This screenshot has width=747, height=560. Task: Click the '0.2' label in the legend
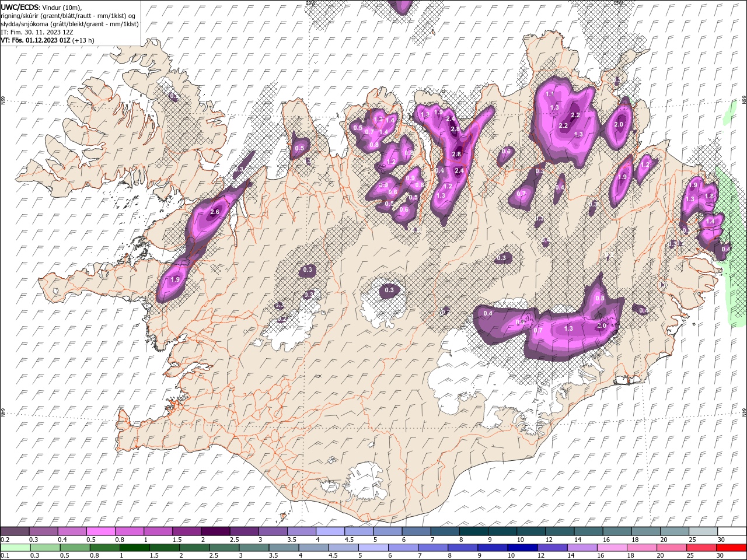(4, 540)
